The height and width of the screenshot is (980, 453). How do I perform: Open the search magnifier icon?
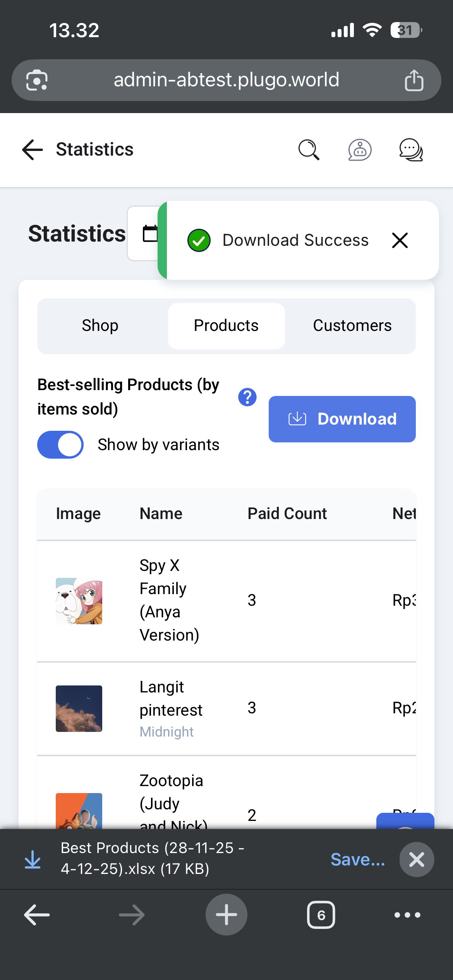(x=309, y=150)
